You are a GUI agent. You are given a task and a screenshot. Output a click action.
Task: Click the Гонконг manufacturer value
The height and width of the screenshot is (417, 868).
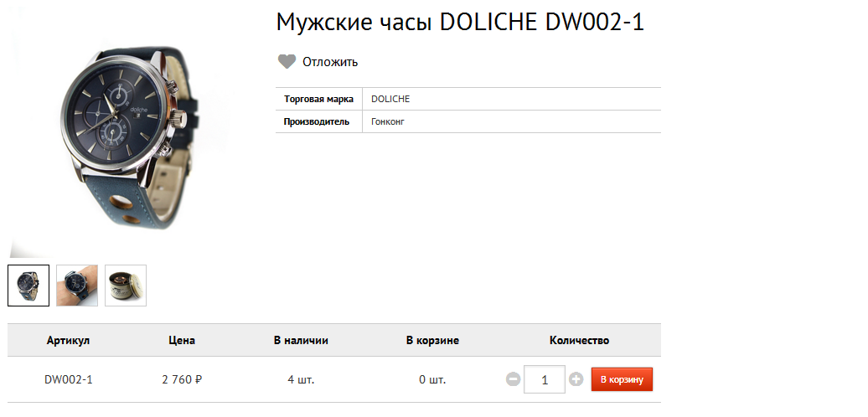point(387,121)
